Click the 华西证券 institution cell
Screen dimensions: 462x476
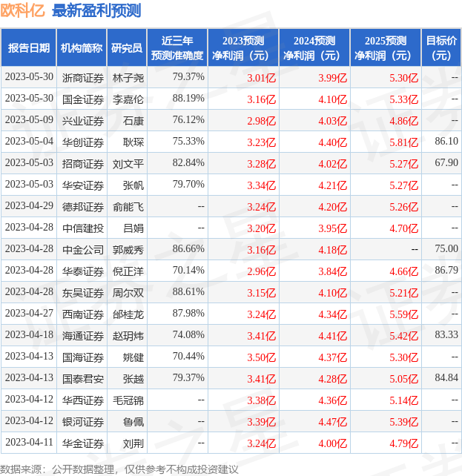[x=83, y=400]
